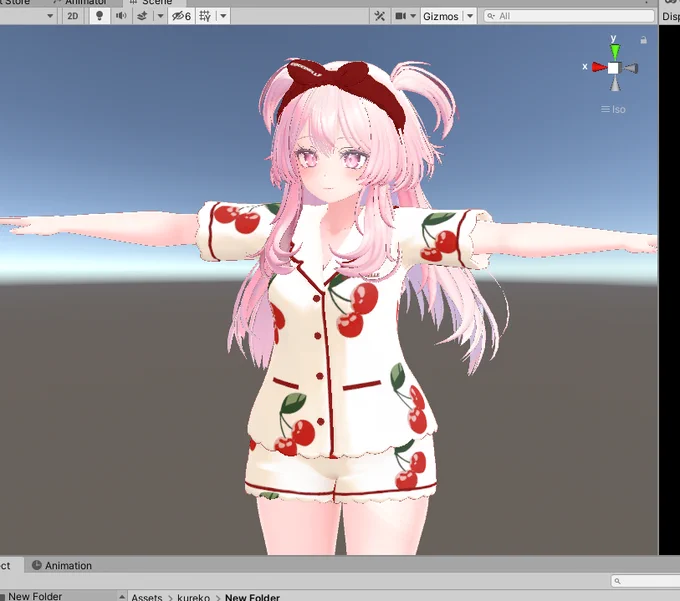680x601 pixels.
Task: Click the gray right-side cone of scene gizmo
Action: [631, 68]
